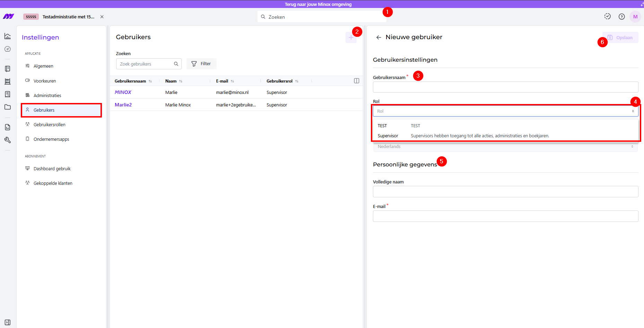Click the 55555 administration badge
Image resolution: width=644 pixels, height=328 pixels.
(31, 17)
